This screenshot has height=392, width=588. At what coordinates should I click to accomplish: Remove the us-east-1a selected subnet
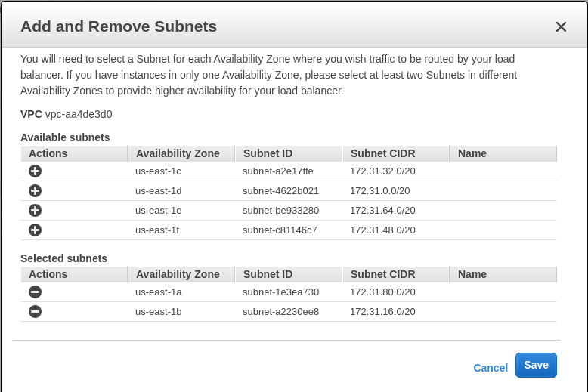tap(35, 292)
